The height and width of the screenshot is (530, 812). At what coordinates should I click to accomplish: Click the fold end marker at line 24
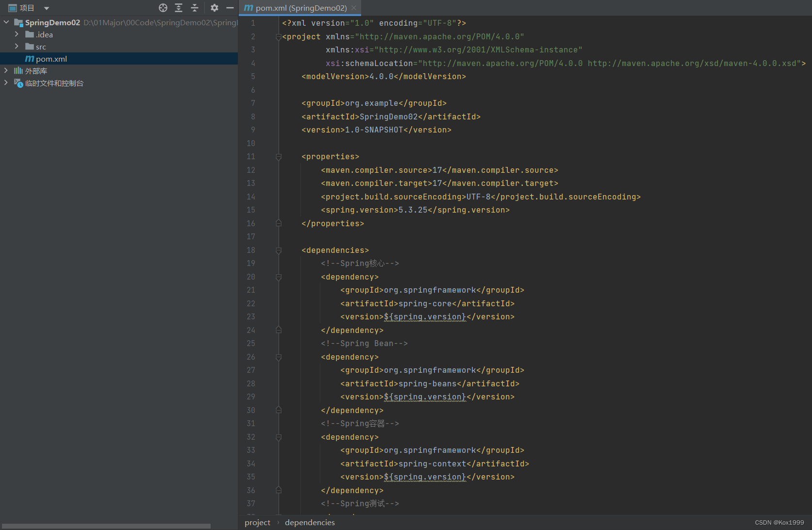point(279,330)
